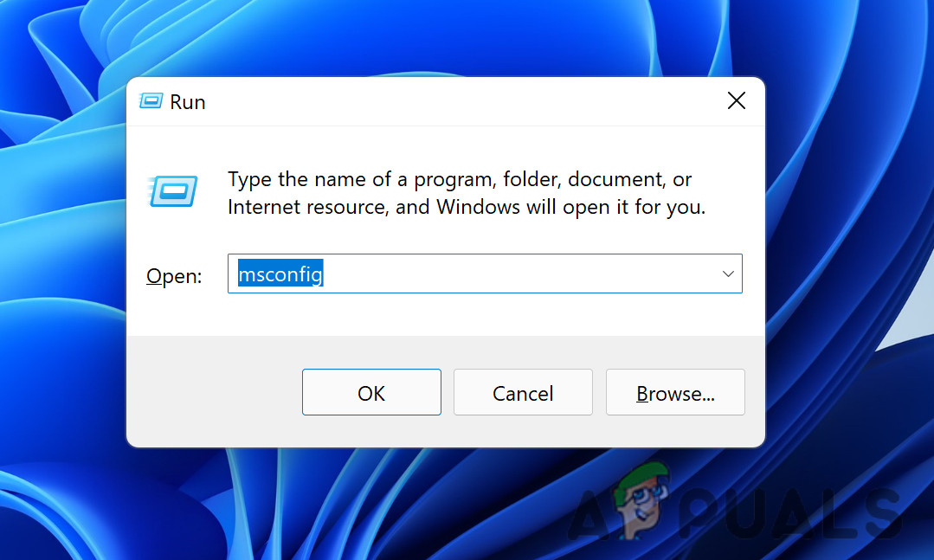Close the Run dialog with the X
The image size is (934, 560).
click(x=737, y=100)
